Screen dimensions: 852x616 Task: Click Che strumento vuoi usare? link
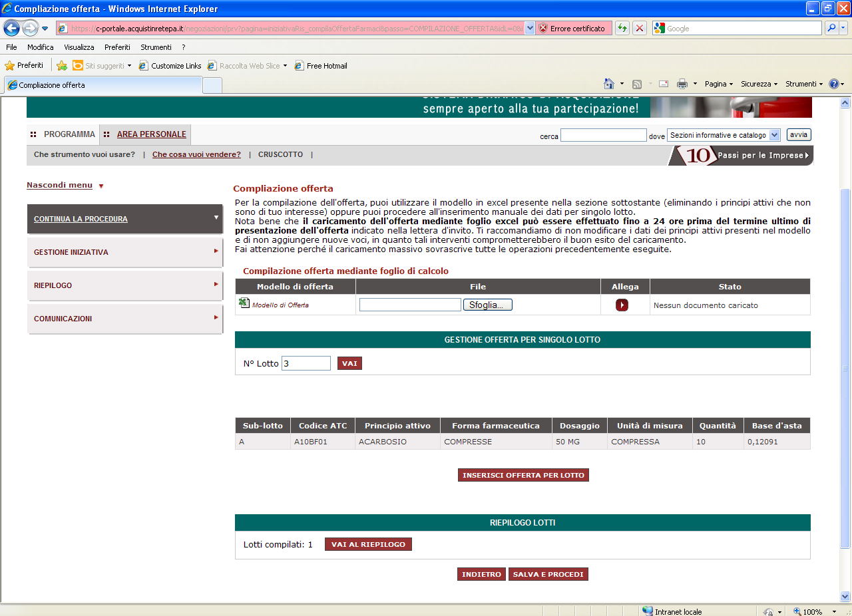(x=85, y=154)
